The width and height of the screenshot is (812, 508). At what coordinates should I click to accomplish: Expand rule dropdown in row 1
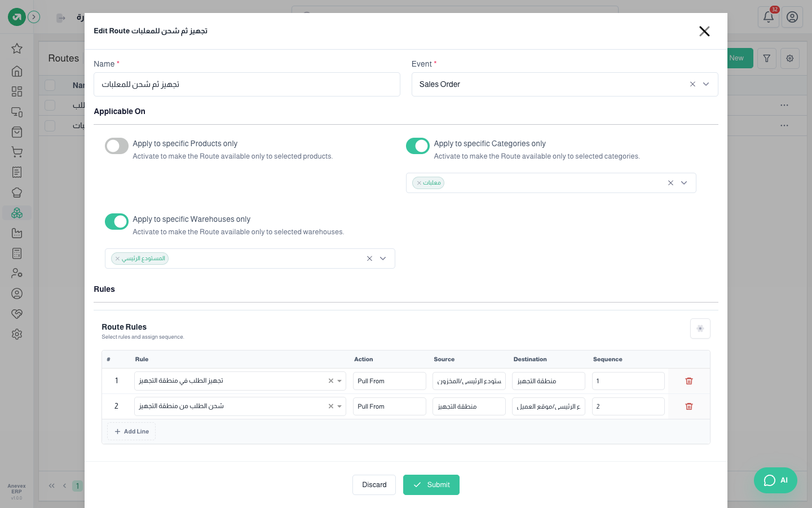[x=339, y=381]
